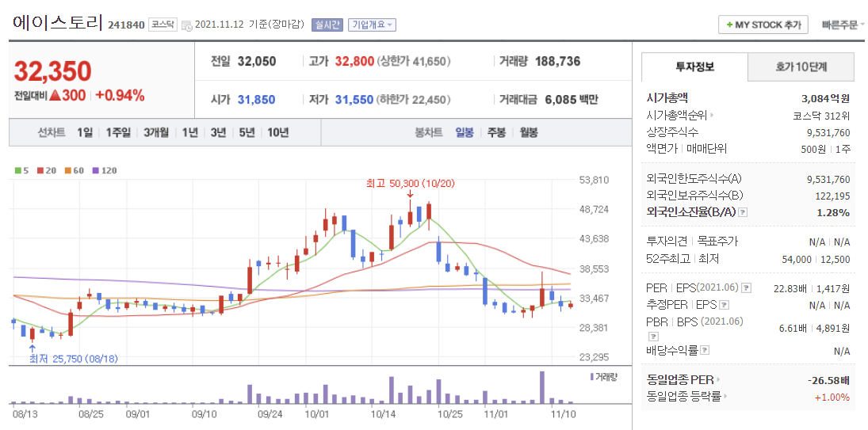This screenshot has height=430, width=868.
Task: Click the 저가 value 31,550
Action: click(354, 100)
